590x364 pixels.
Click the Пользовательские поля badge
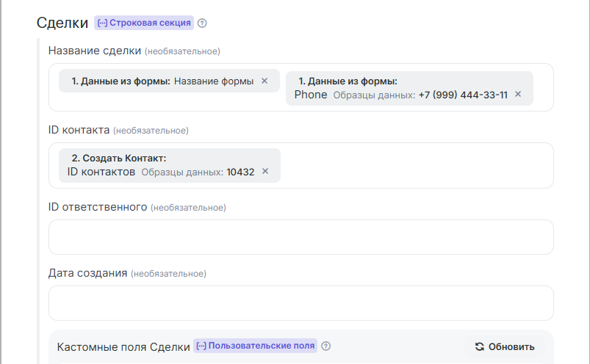[x=256, y=346]
